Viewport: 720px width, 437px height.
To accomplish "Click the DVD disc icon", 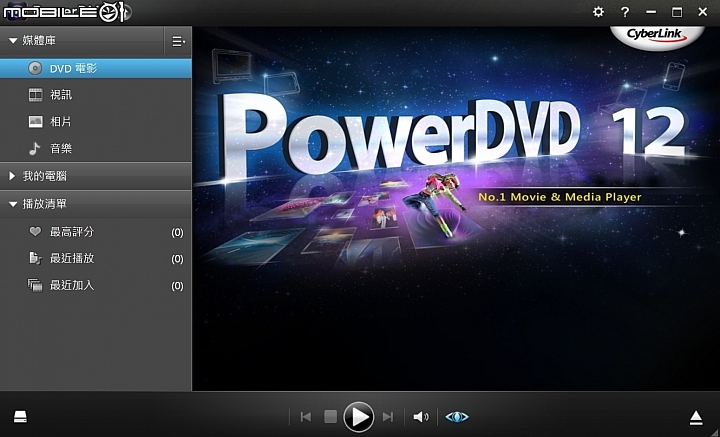I will pyautogui.click(x=35, y=68).
